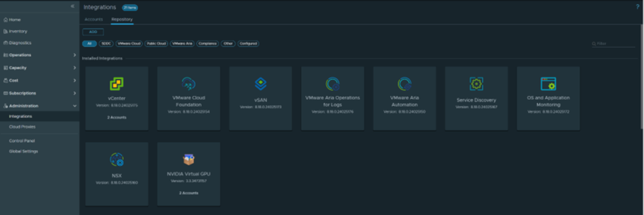Viewport: 644px width, 215px height.
Task: Click the Operations sidebar icon
Action: 5,55
